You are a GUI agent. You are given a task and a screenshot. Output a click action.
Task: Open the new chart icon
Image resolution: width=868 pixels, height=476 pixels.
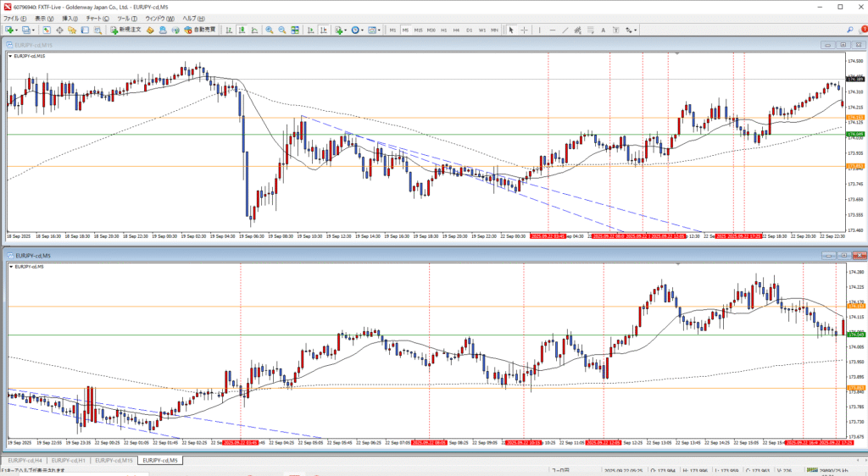[x=9, y=30]
